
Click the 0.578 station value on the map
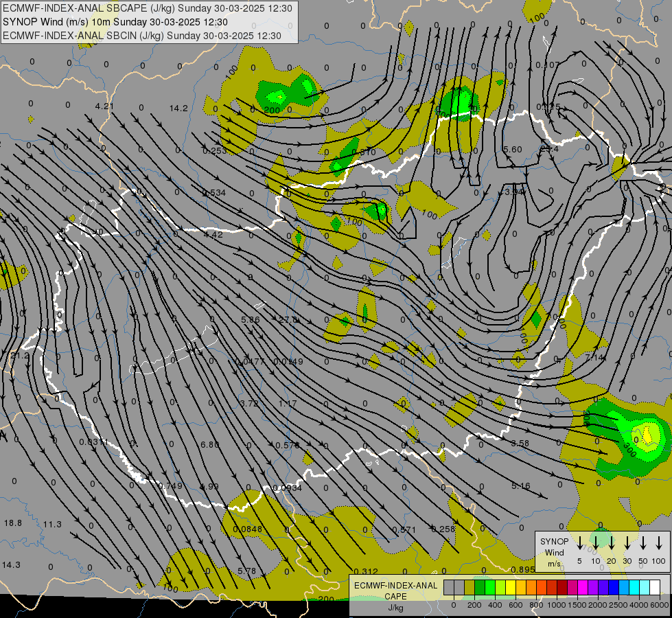tap(287, 445)
